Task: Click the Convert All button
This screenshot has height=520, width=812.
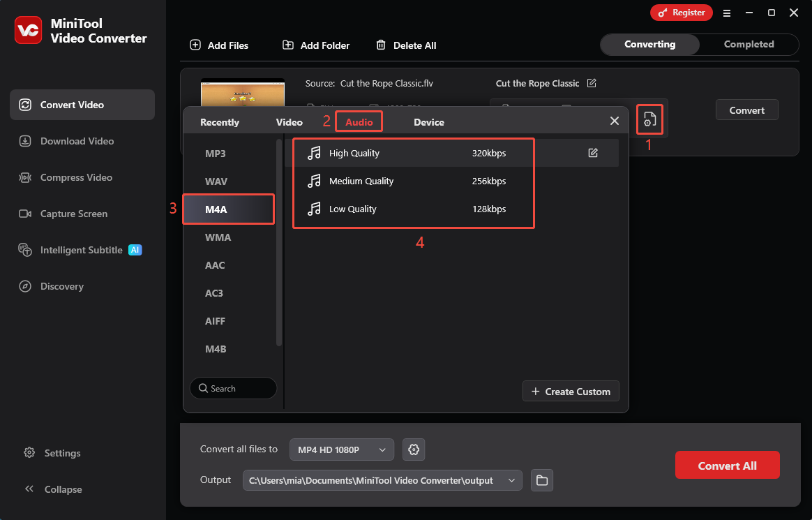Action: click(x=727, y=464)
